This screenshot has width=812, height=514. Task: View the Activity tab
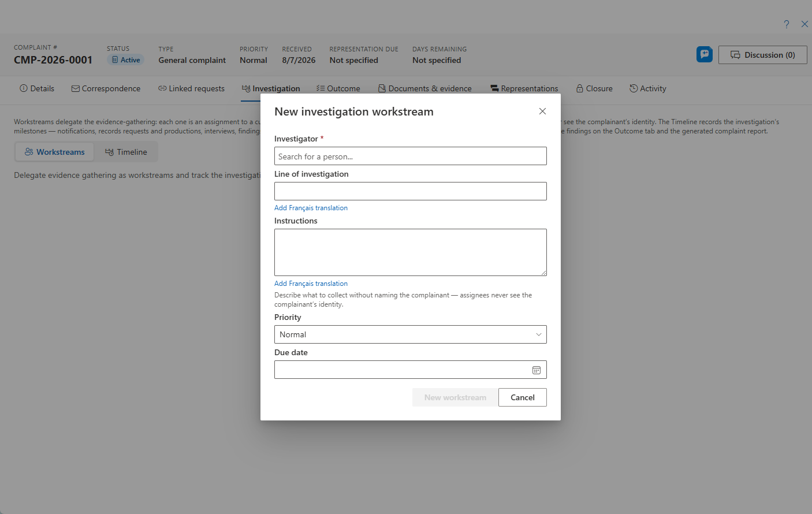coord(648,88)
